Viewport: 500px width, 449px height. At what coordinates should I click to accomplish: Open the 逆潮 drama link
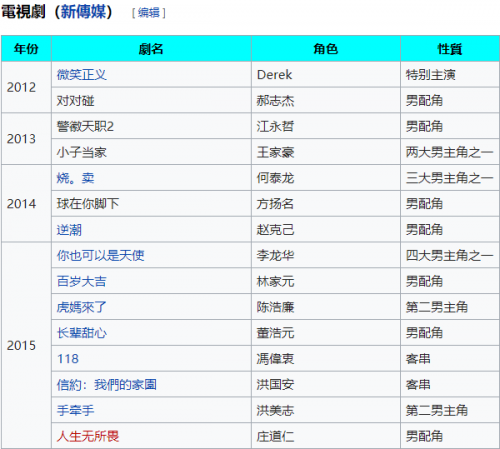(x=69, y=230)
